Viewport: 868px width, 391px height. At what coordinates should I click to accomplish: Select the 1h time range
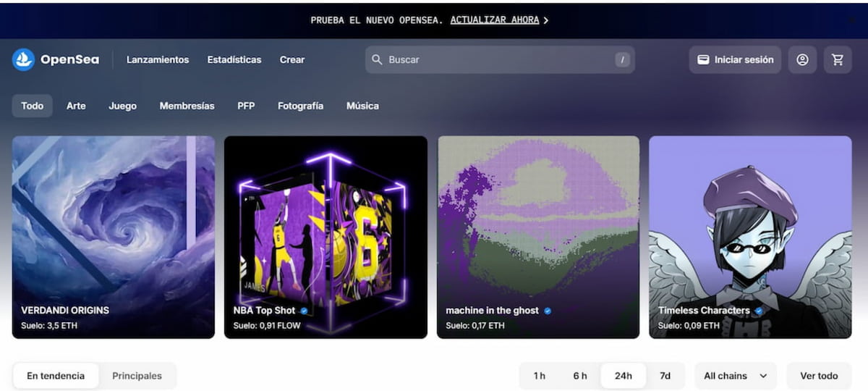[x=540, y=376]
